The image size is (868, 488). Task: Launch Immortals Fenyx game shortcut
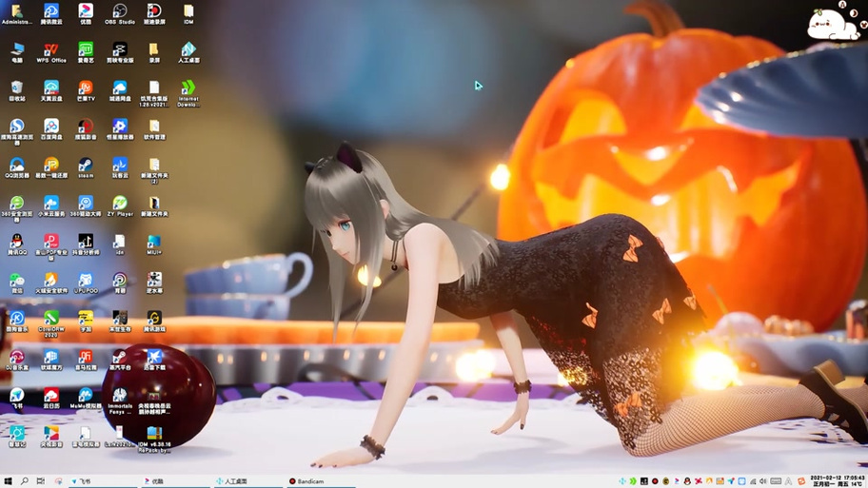coord(120,400)
